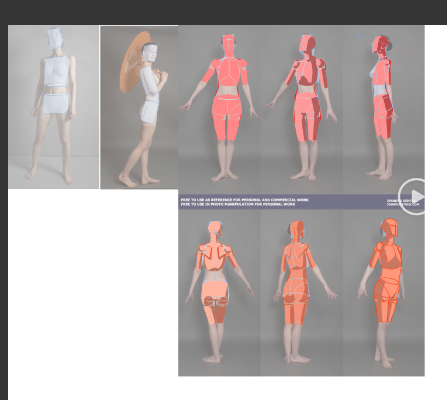447x400 pixels.
Task: Click the circular play button icon
Action: 412,197
